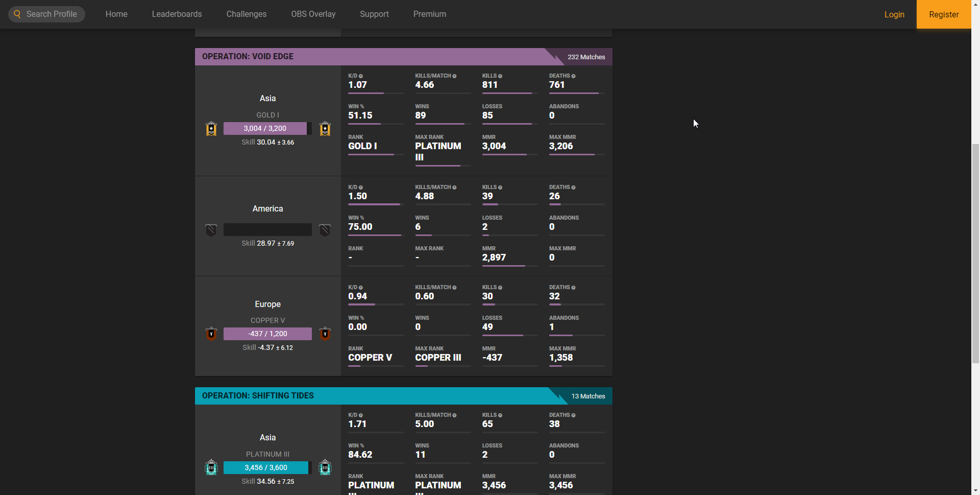Go to the Challenges menu item

pyautogui.click(x=247, y=14)
